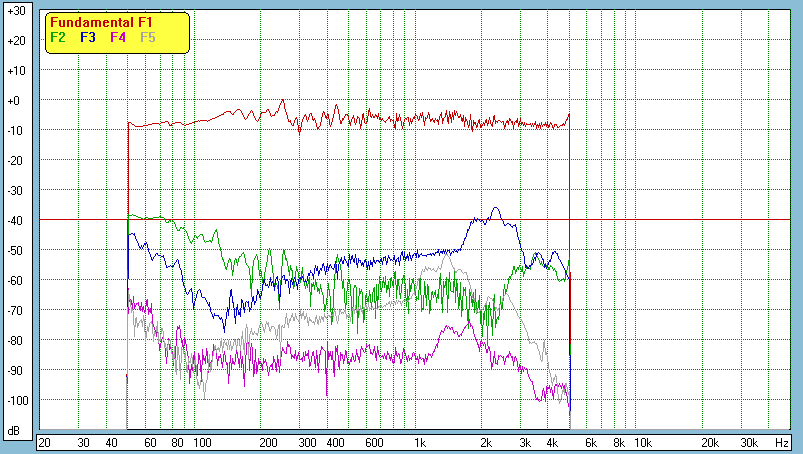The image size is (803, 454).
Task: Click the +20 dB axis label
Action: click(16, 41)
